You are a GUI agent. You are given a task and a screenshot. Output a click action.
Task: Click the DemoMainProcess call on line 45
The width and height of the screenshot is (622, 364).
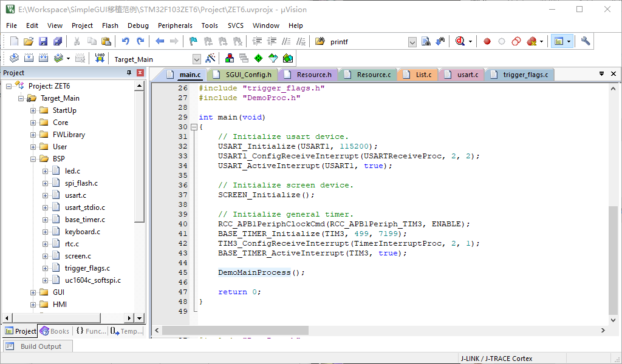point(255,272)
